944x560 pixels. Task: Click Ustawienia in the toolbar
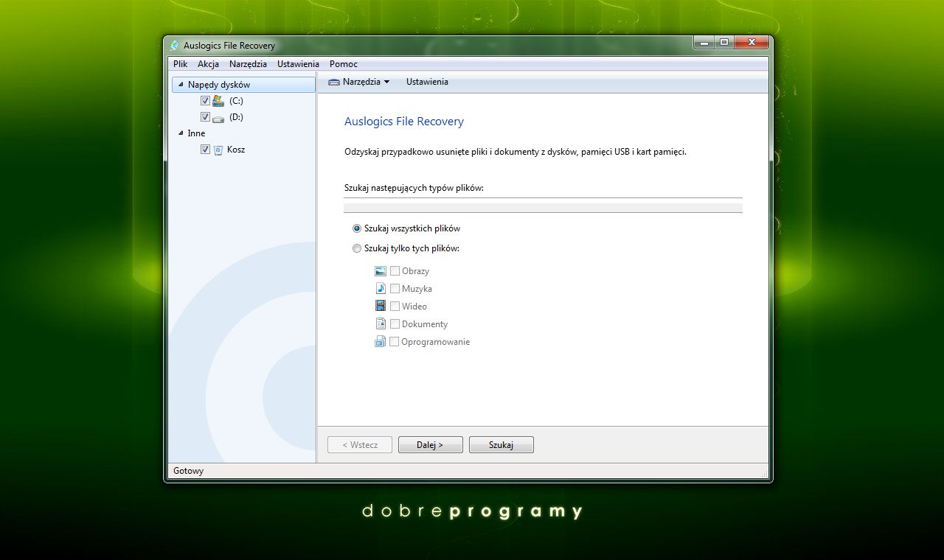[x=427, y=82]
